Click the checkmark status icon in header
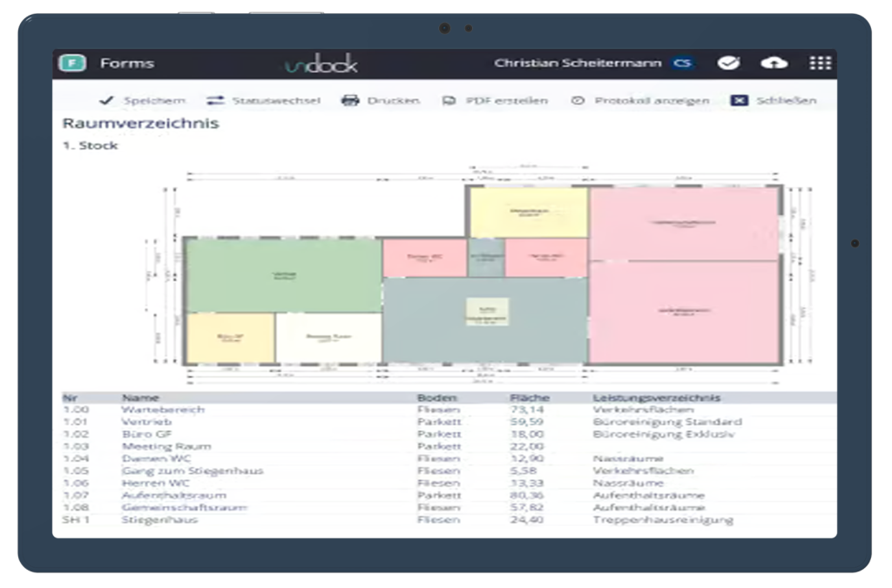This screenshot has width=892, height=588. point(728,63)
